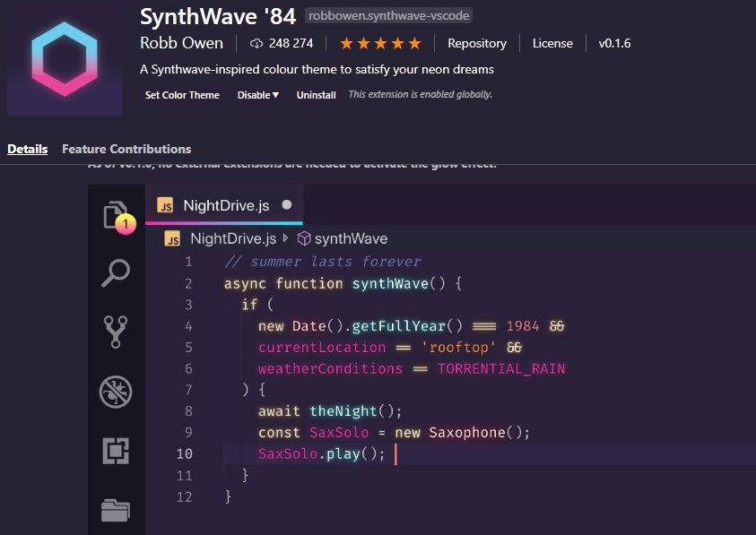Image resolution: width=756 pixels, height=535 pixels.
Task: Click the SynthWave '84 hexagon extension logo
Action: tap(65, 59)
